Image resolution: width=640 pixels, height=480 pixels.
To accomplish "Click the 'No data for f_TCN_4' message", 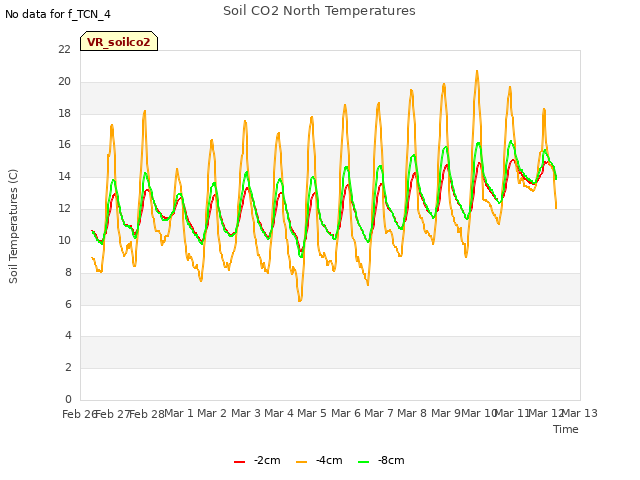I will tap(58, 14).
